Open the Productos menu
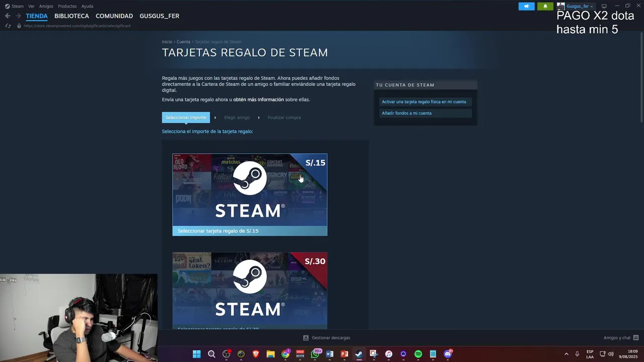Image resolution: width=644 pixels, height=362 pixels. pos(67,6)
